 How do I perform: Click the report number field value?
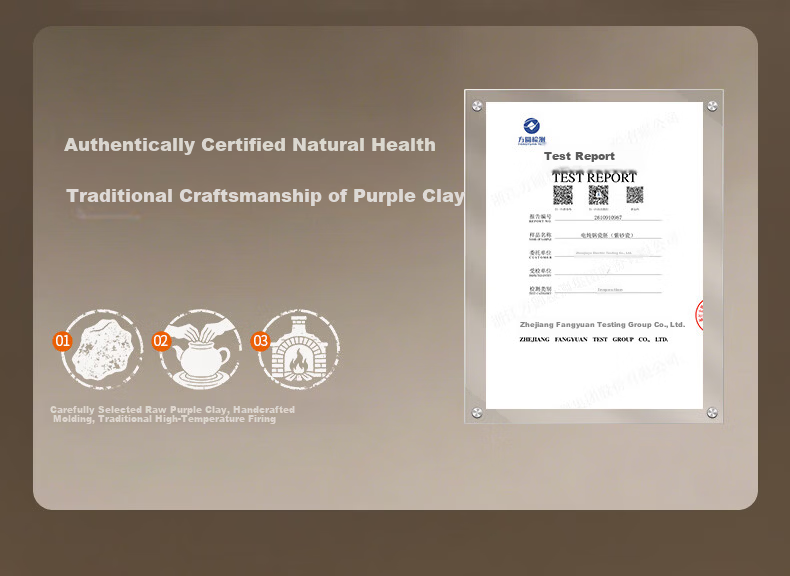(608, 218)
